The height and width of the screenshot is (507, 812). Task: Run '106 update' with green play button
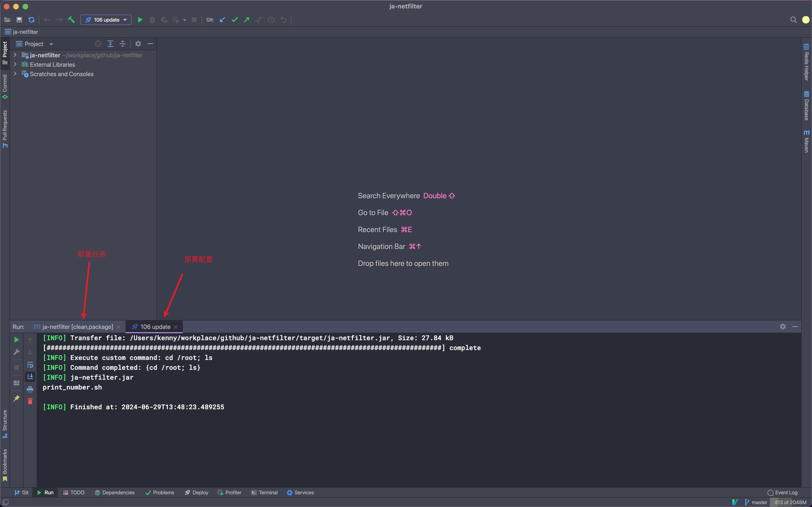click(140, 20)
